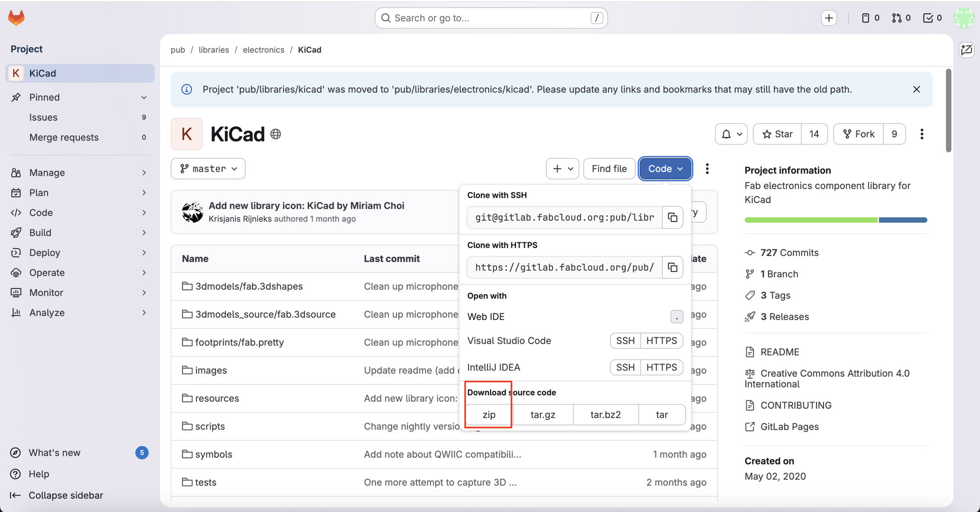980x512 pixels.
Task: Download source code as tar
Action: pos(662,415)
